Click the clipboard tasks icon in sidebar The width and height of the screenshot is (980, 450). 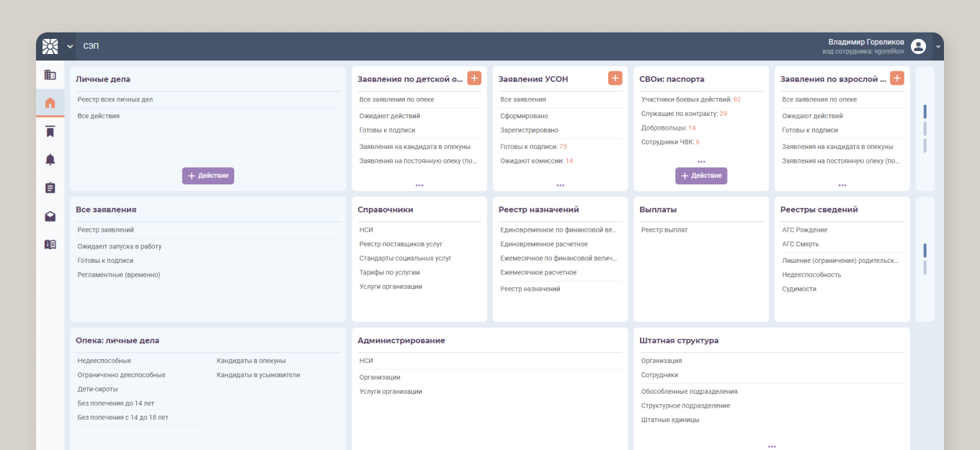pyautogui.click(x=50, y=188)
